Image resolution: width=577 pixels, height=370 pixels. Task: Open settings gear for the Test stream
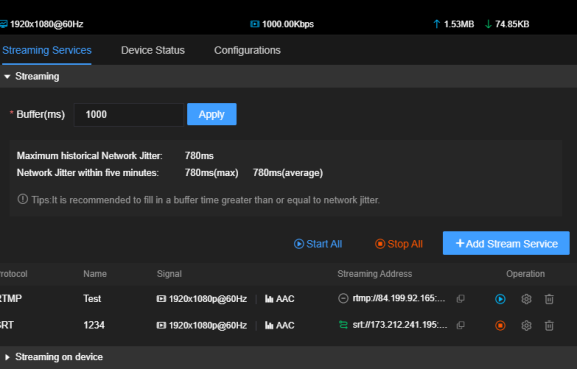526,299
